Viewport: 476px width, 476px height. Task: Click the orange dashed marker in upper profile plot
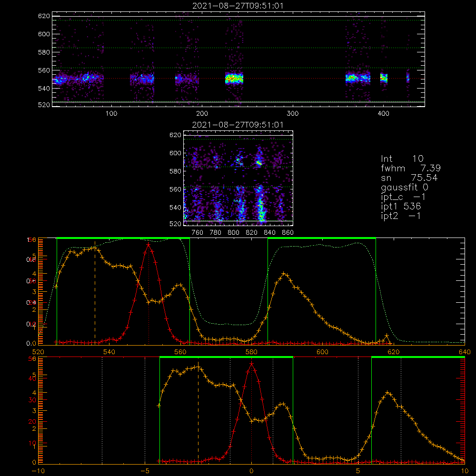(x=95, y=293)
